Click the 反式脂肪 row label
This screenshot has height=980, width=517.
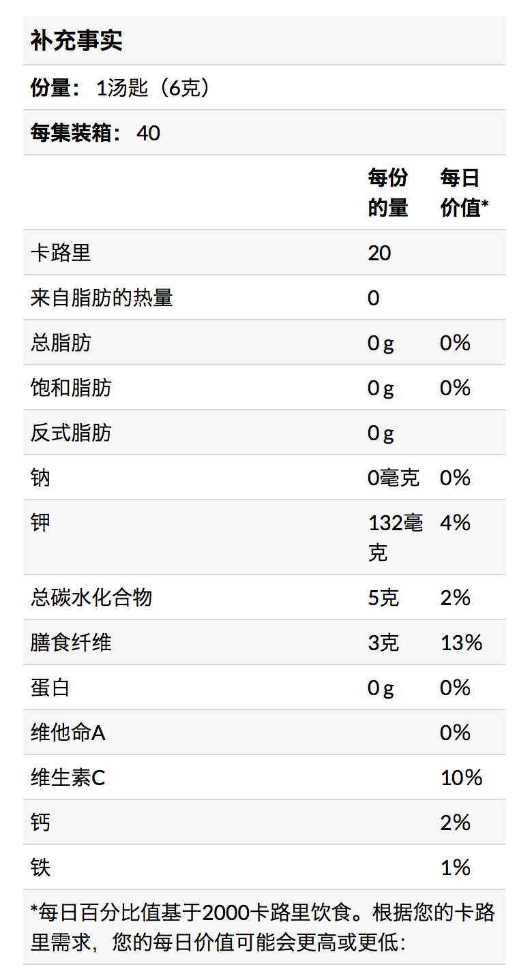71,433
